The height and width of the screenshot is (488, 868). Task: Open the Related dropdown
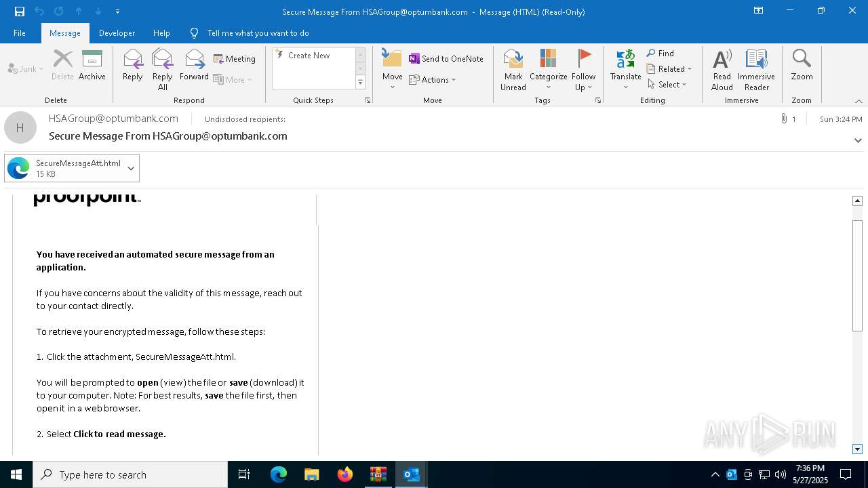(x=669, y=69)
